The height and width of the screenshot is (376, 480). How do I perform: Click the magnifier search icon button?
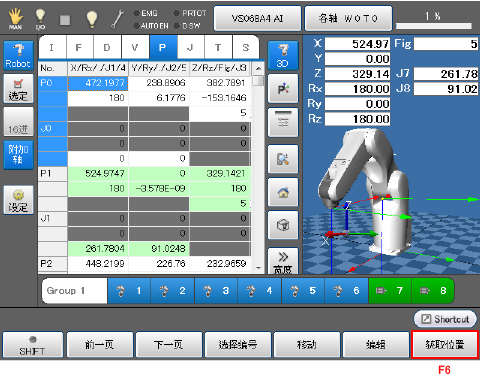tap(283, 159)
